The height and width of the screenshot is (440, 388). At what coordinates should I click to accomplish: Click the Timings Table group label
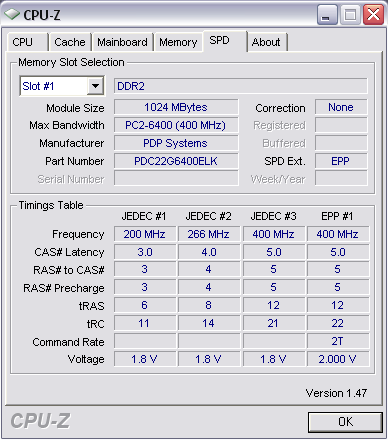(51, 205)
